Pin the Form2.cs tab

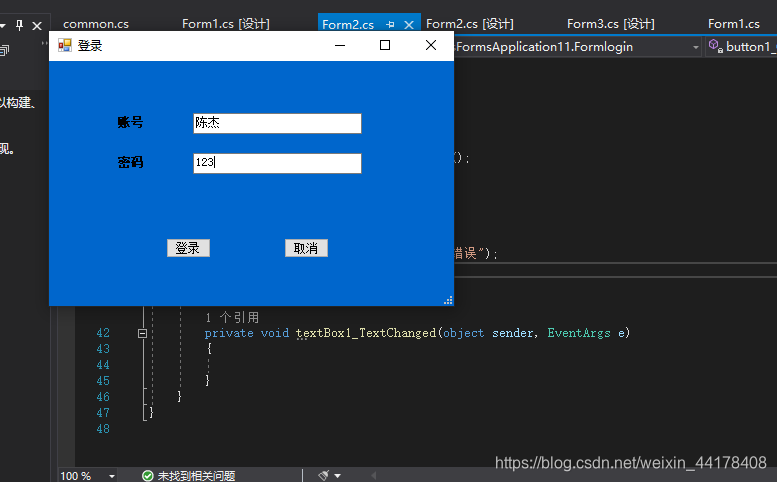click(390, 25)
